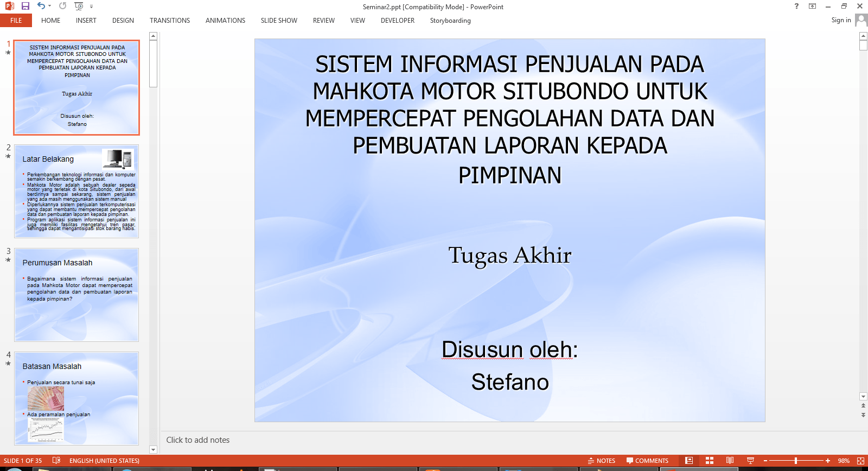Click the Start From Beginning slideshow icon

point(79,6)
